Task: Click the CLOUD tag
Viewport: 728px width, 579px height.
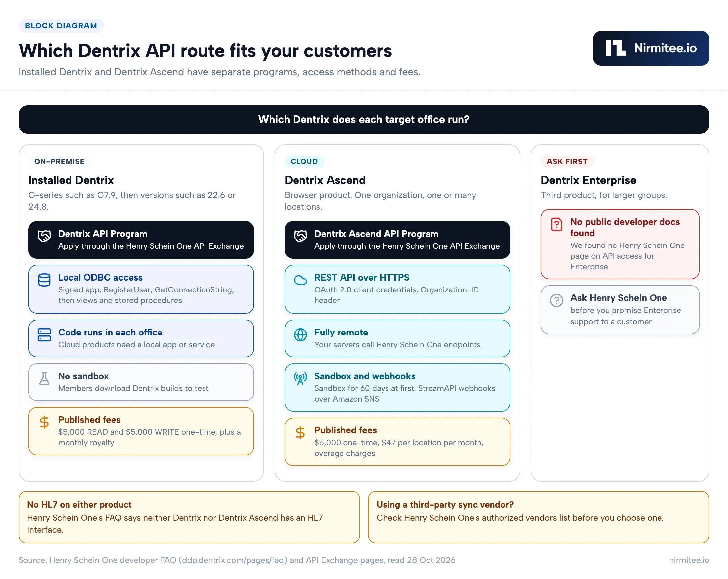Action: pyautogui.click(x=304, y=161)
